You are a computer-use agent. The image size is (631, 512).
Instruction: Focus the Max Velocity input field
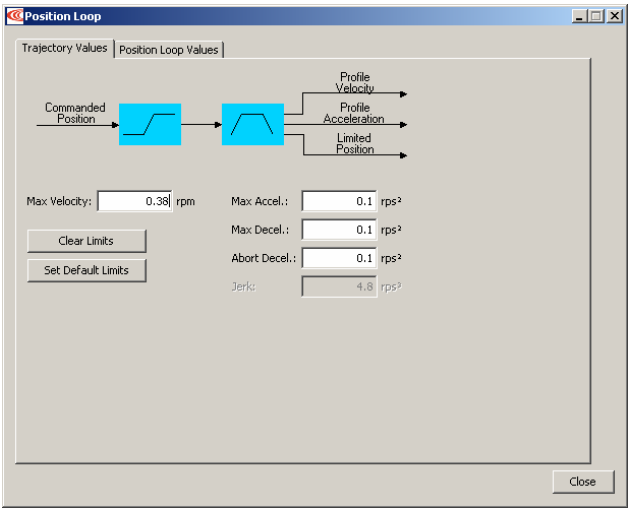point(135,201)
